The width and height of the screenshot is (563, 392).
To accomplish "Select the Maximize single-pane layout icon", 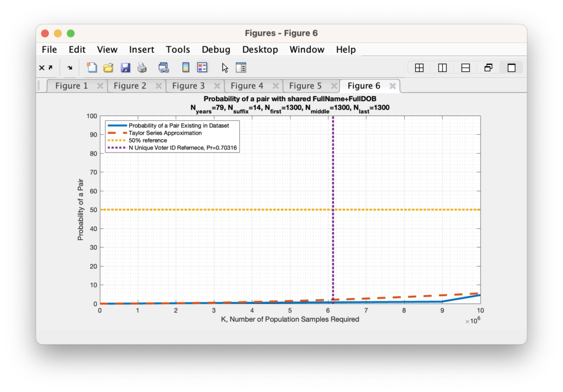I will coord(511,68).
